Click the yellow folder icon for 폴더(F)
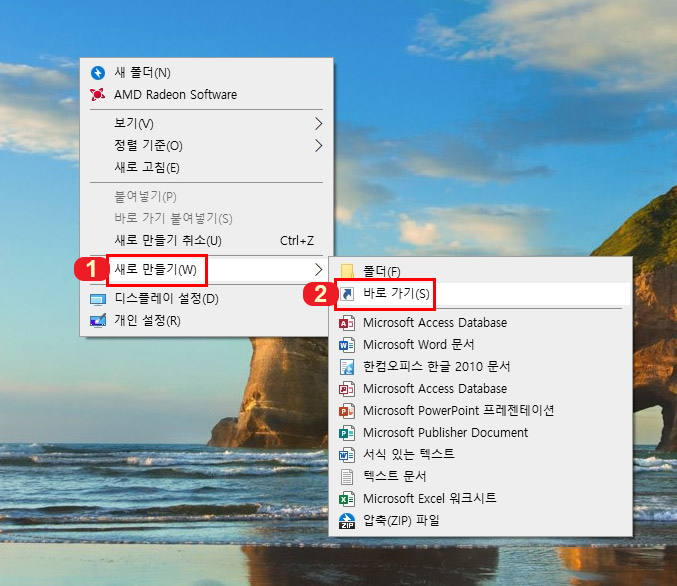The height and width of the screenshot is (586, 677). (347, 271)
